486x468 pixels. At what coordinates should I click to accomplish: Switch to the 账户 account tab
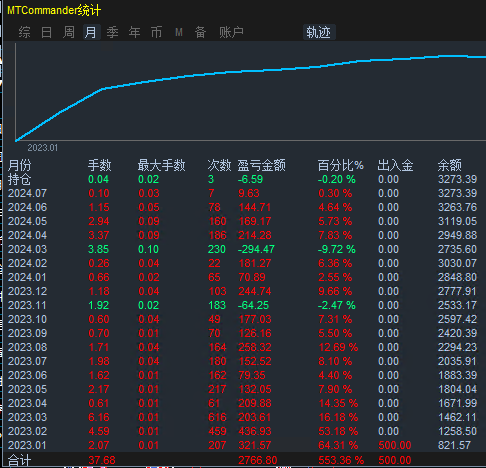(231, 32)
